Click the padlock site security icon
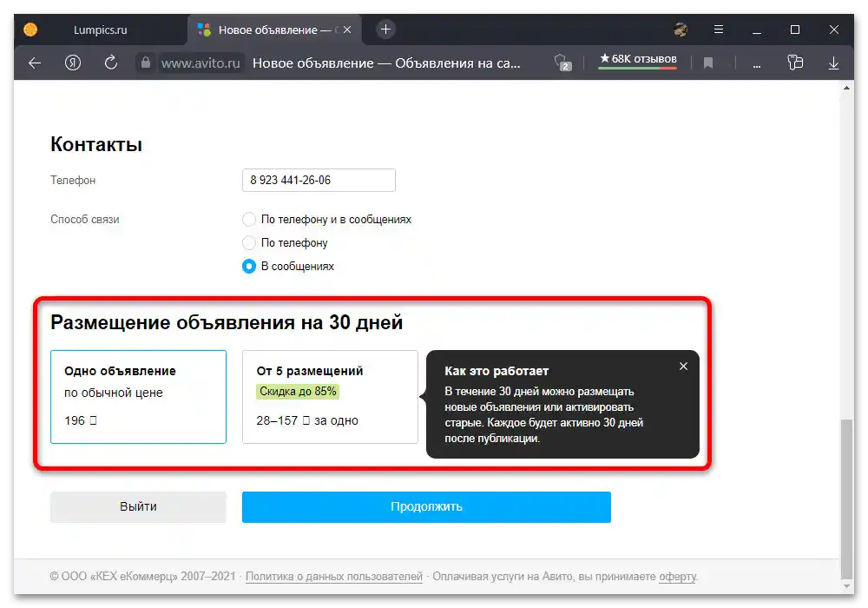 [x=146, y=63]
